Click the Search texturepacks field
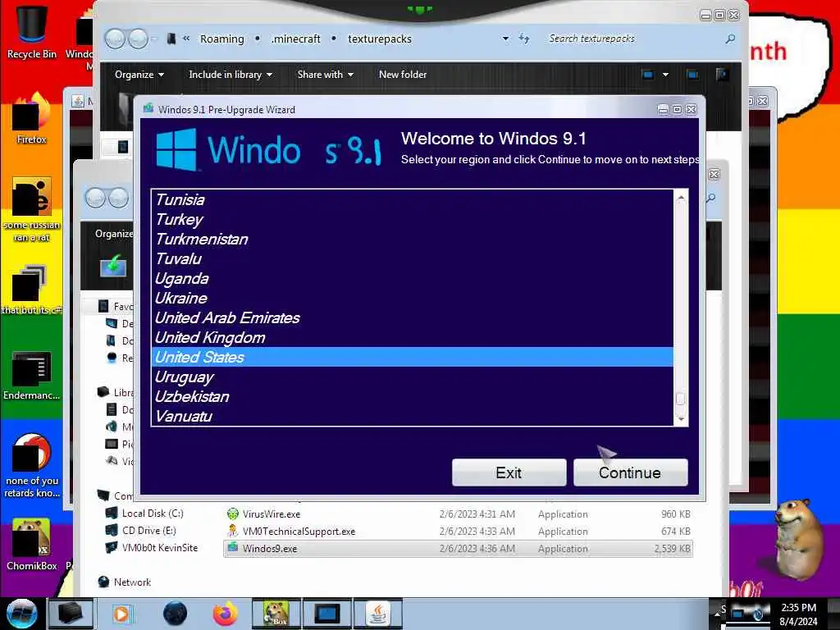This screenshot has width=840, height=630. (x=632, y=39)
